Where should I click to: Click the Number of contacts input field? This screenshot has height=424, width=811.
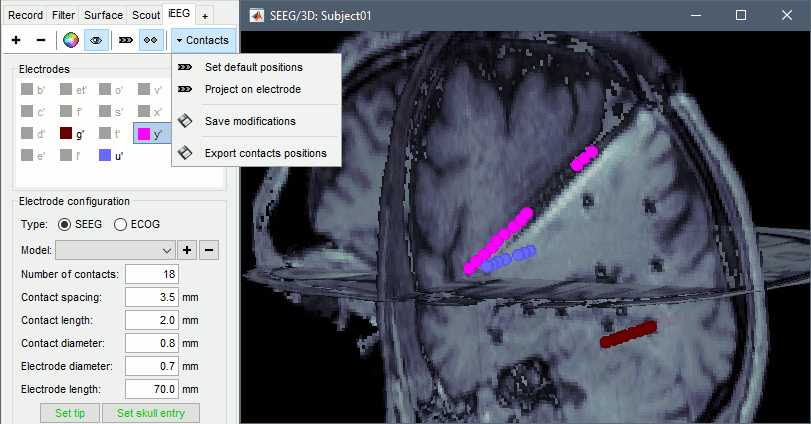[151, 274]
